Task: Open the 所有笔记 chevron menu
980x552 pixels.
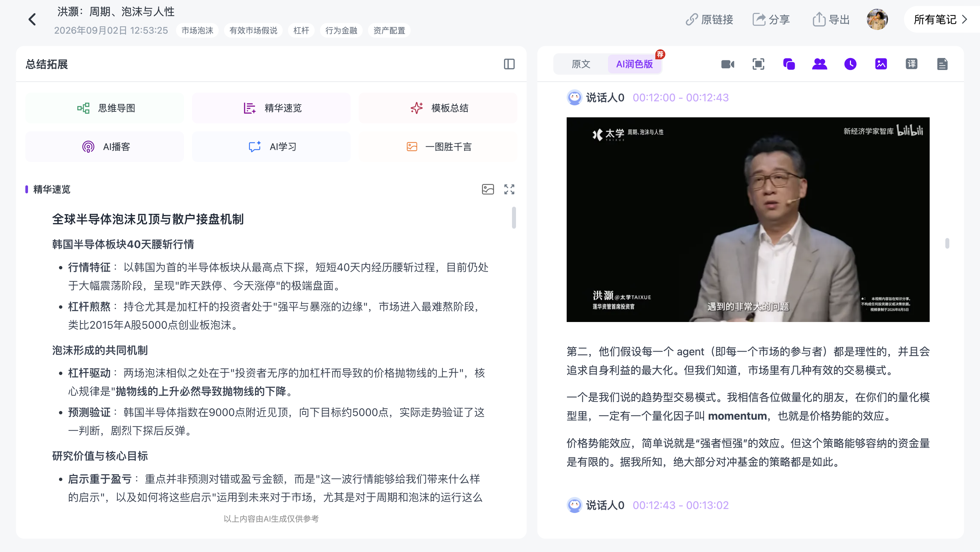Action: (940, 19)
